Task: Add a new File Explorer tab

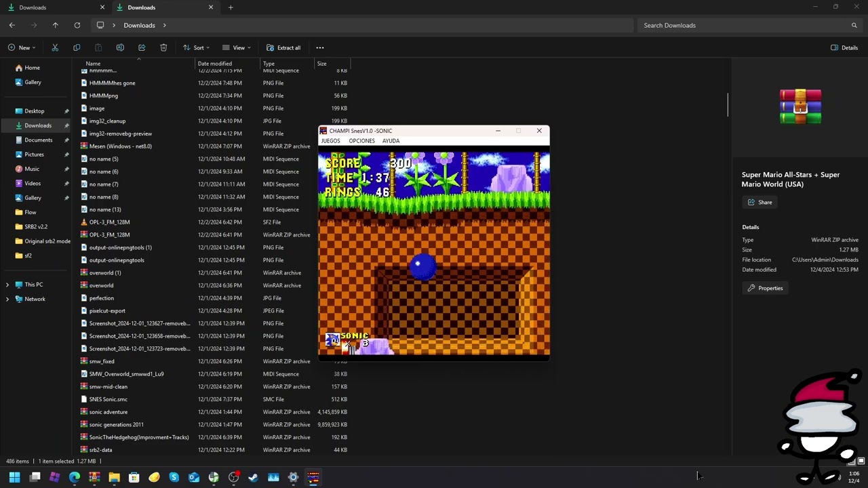Action: [231, 7]
